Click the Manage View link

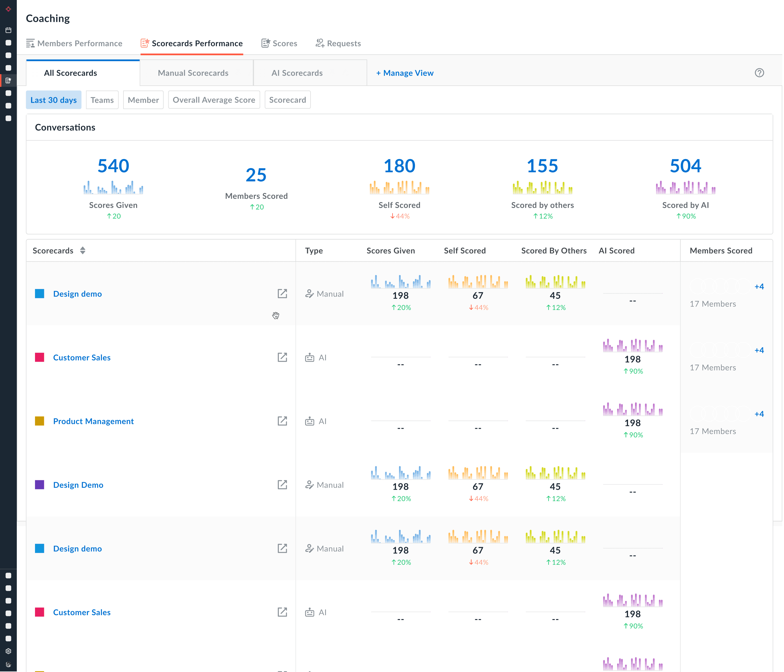click(x=405, y=73)
